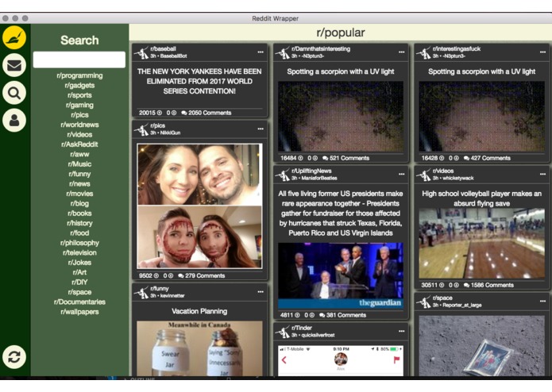Open the r/programming subreddit link
This screenshot has height=392, width=552.
pos(79,75)
